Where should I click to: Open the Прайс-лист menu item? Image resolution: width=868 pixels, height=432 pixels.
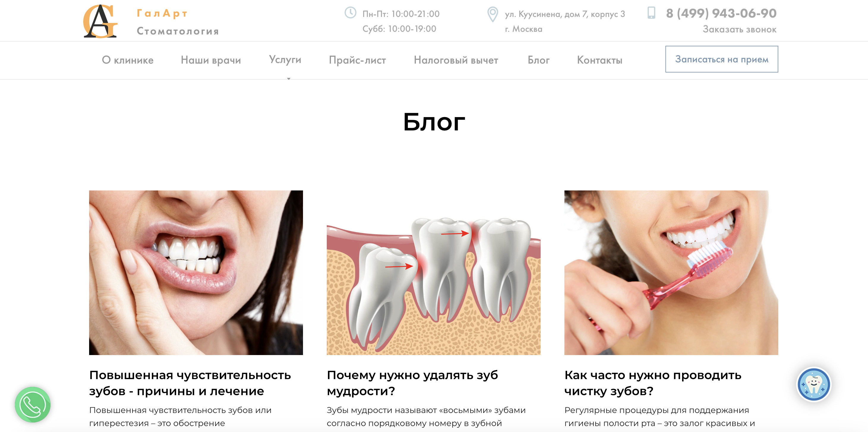pos(358,60)
